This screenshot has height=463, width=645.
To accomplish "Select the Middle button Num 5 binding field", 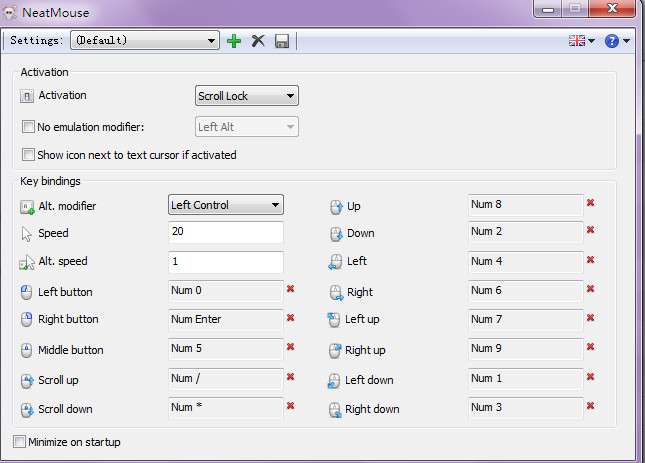I will point(225,349).
